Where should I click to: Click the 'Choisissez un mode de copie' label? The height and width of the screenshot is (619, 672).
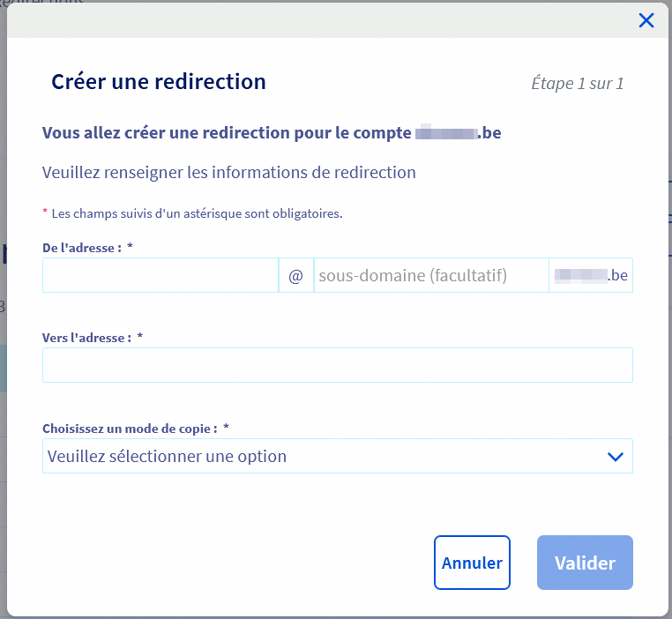[129, 429]
